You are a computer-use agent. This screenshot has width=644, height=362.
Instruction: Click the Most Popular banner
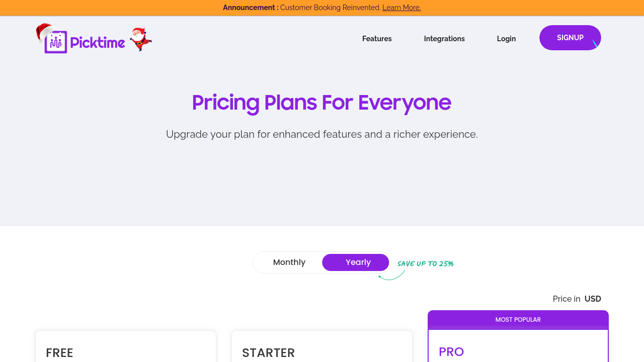518,320
